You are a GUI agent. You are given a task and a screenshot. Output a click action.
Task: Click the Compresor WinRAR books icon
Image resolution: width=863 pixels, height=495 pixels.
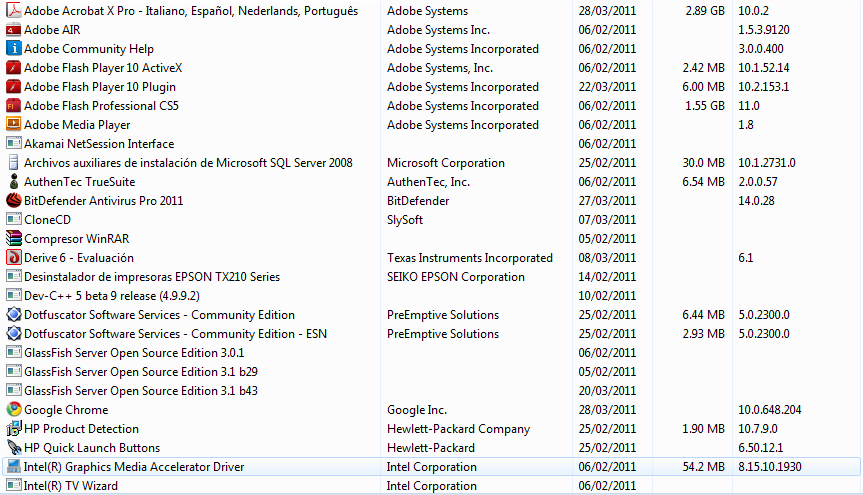pyautogui.click(x=14, y=238)
